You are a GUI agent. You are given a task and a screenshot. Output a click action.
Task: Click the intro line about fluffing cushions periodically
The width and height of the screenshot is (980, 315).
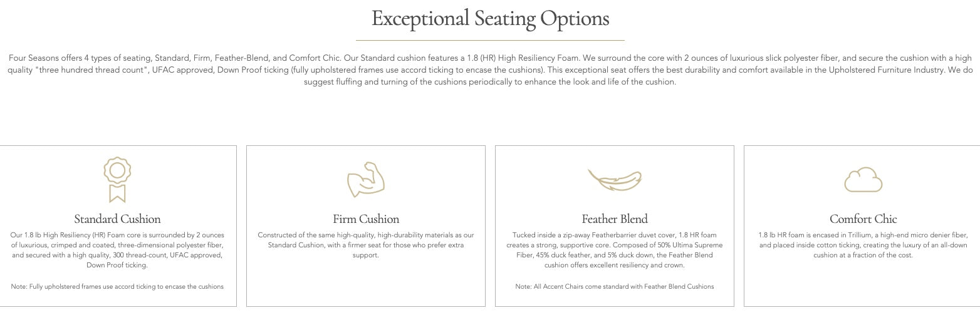point(490,83)
